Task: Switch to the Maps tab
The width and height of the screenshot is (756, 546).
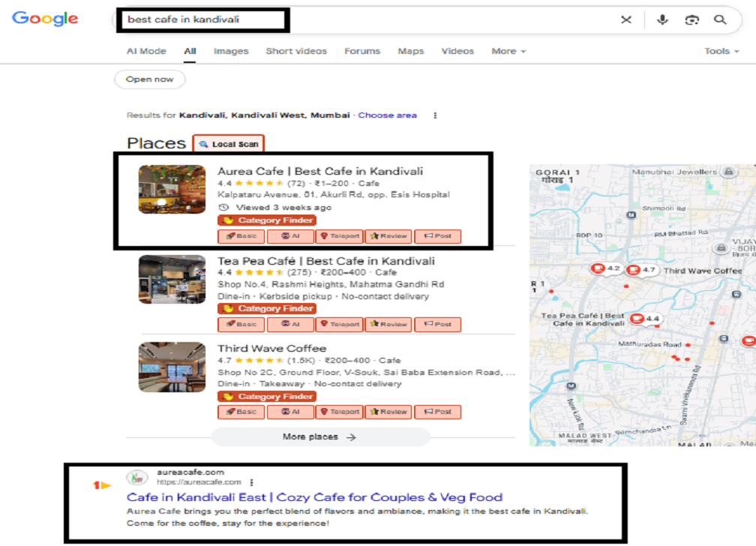Action: click(x=410, y=51)
